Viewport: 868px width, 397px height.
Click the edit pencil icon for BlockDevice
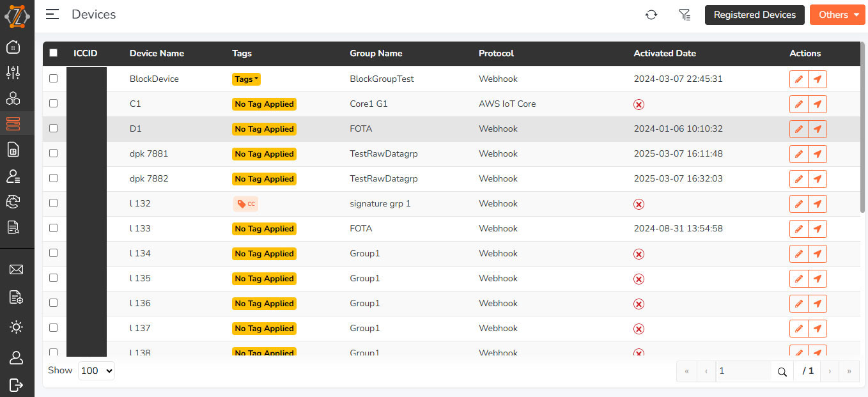click(798, 79)
